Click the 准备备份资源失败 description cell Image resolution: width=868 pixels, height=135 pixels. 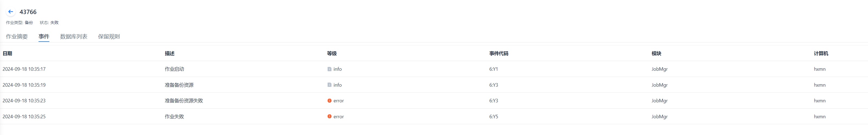(x=184, y=101)
